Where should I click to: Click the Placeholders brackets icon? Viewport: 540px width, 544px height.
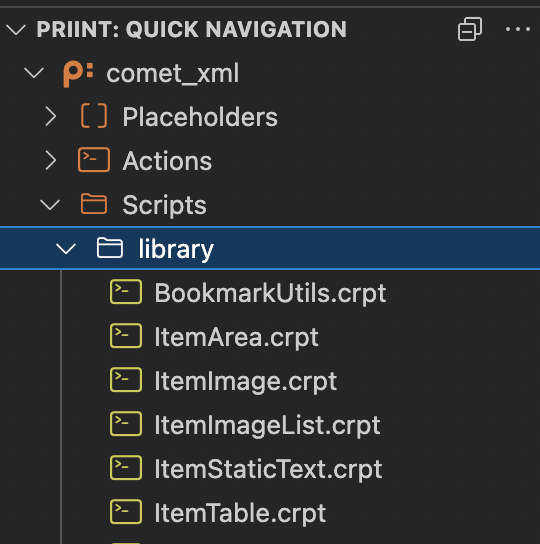[94, 116]
